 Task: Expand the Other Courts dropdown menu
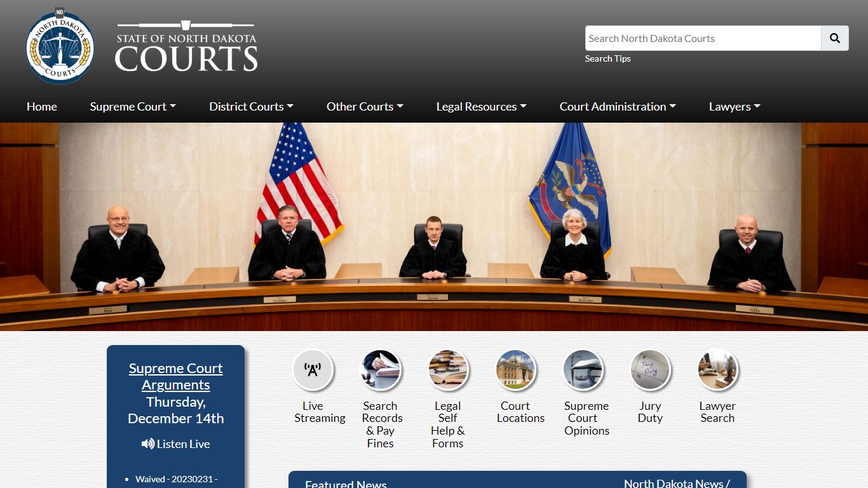(x=365, y=107)
